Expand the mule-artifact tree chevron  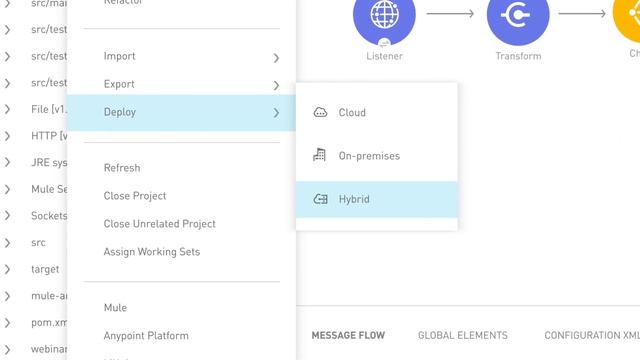[7, 296]
